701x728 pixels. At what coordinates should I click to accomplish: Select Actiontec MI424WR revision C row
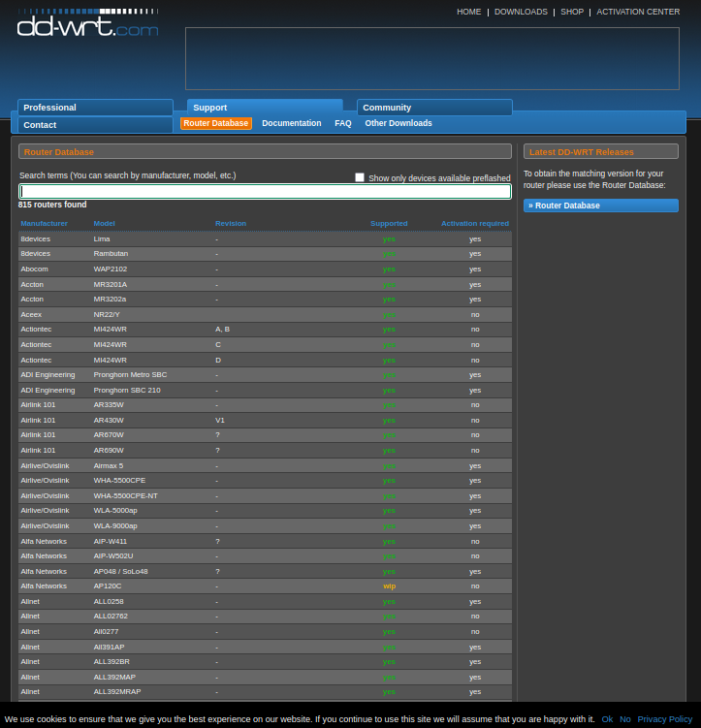[265, 344]
